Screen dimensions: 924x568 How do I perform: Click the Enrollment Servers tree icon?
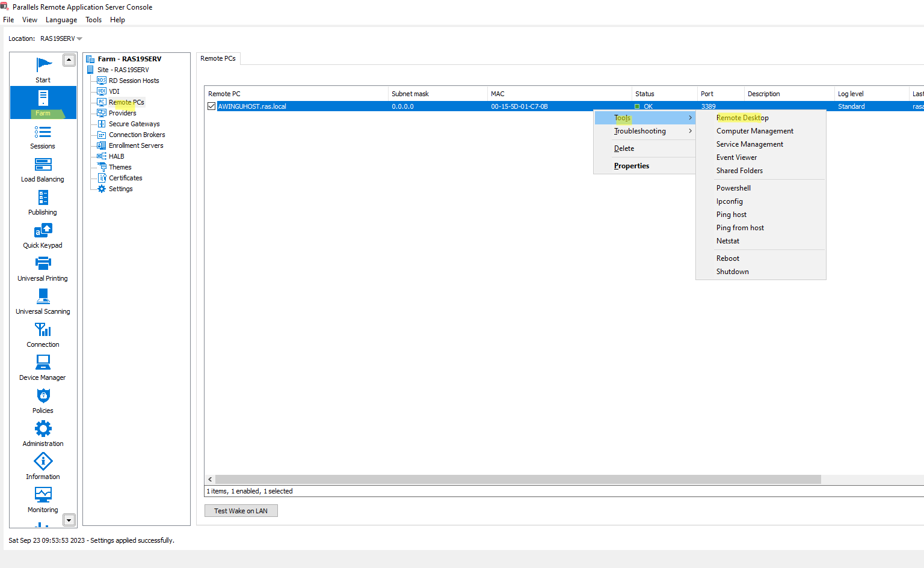tap(102, 145)
